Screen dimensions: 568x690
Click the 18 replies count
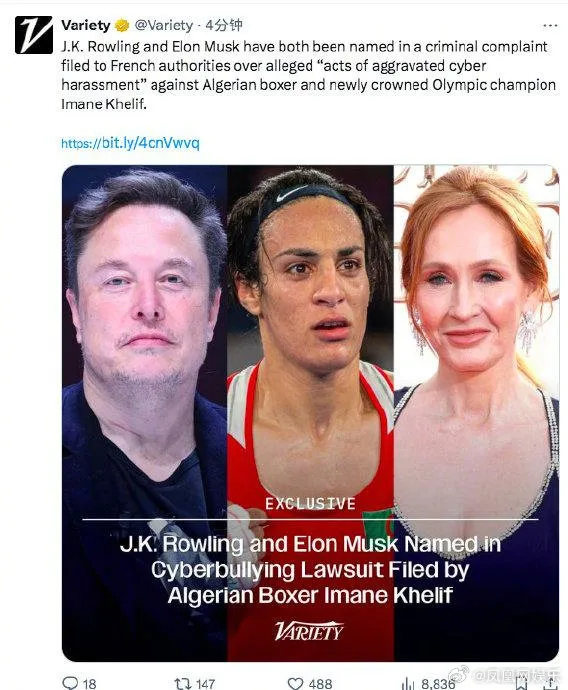click(x=89, y=683)
